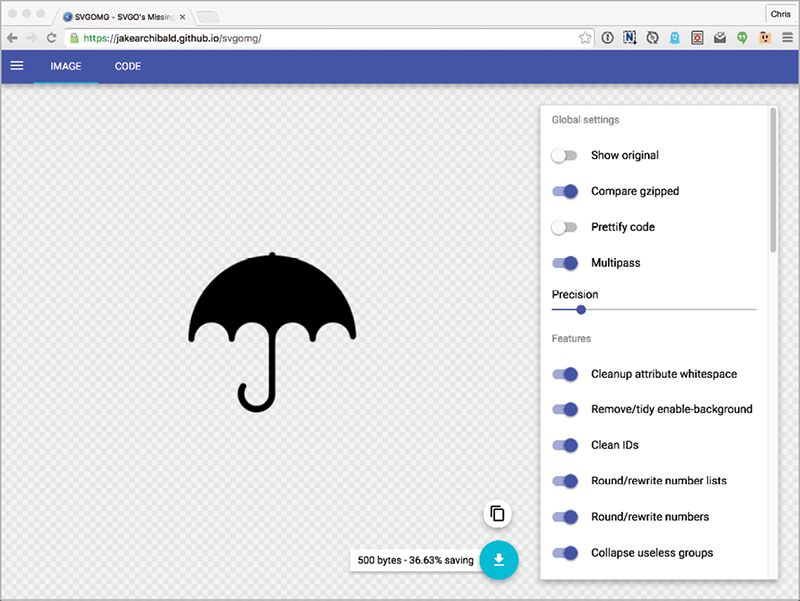This screenshot has height=601, width=800.
Task: Switch to the CODE tab
Action: tap(127, 67)
